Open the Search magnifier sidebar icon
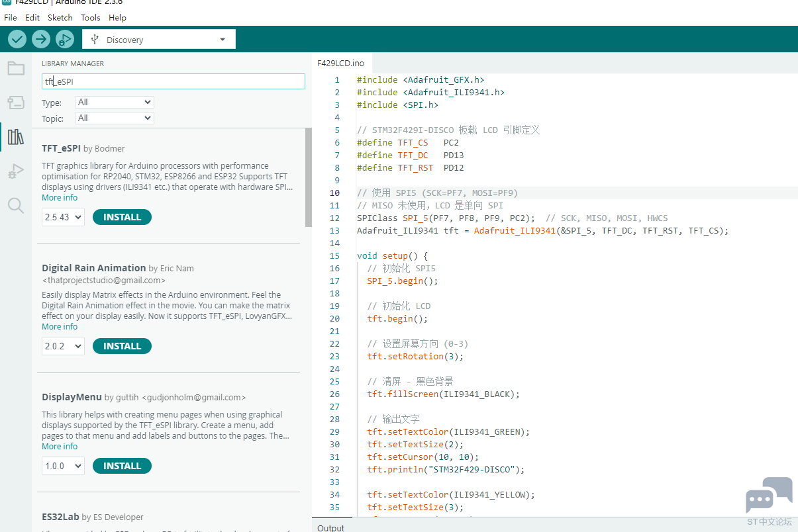This screenshot has height=532, width=798. pos(16,206)
